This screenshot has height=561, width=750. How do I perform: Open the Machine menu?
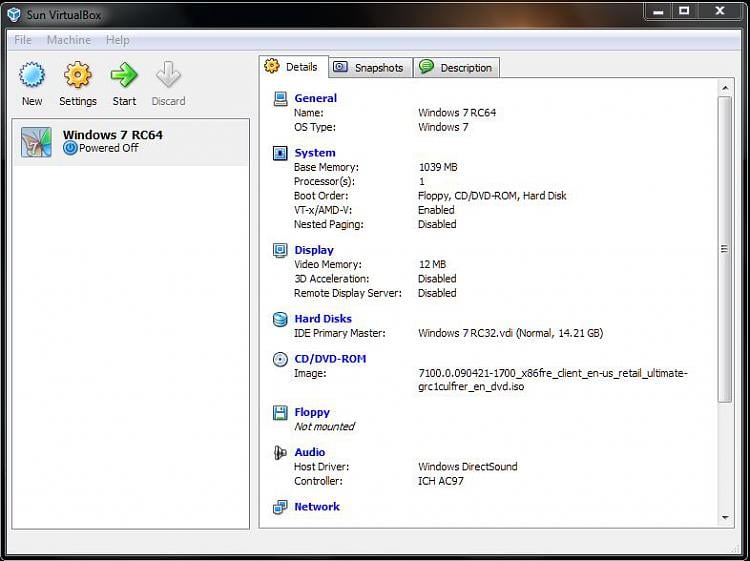point(69,40)
